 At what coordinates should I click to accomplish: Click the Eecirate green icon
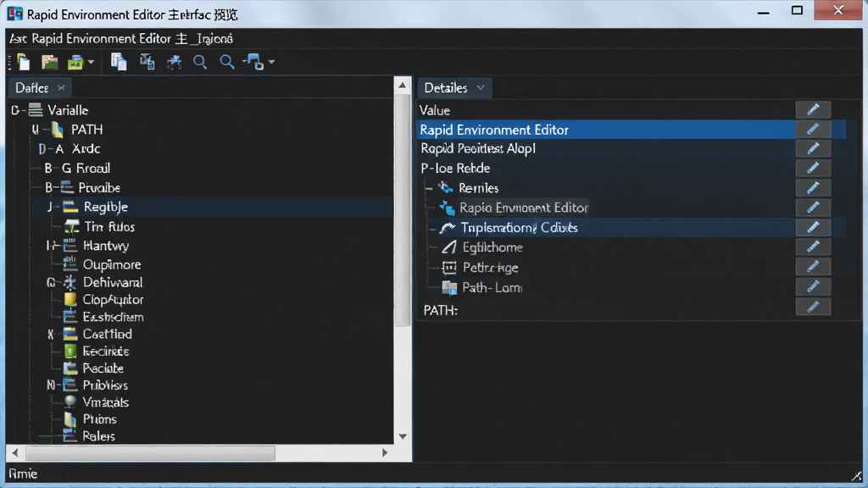point(70,352)
